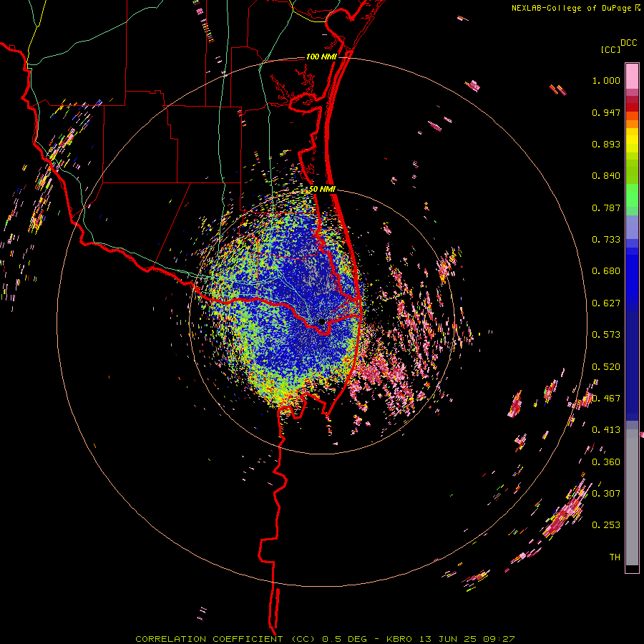Click the 0.627 legend value

[606, 303]
